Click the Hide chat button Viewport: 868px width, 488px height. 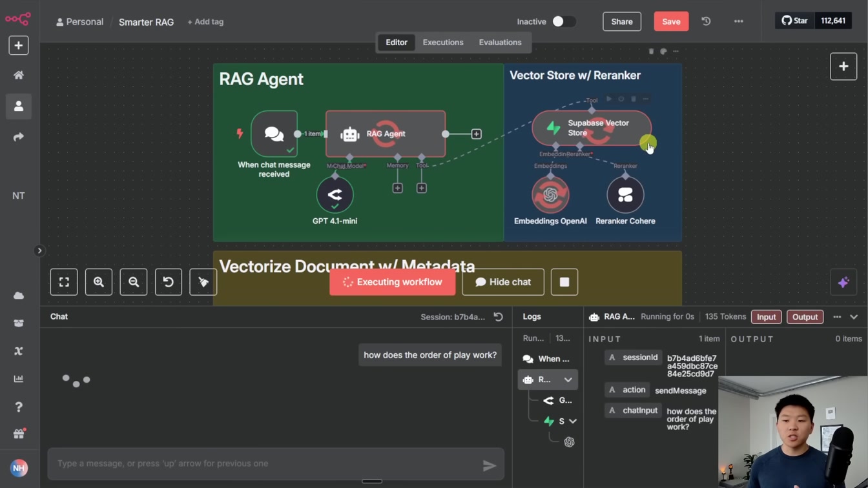[x=503, y=282]
